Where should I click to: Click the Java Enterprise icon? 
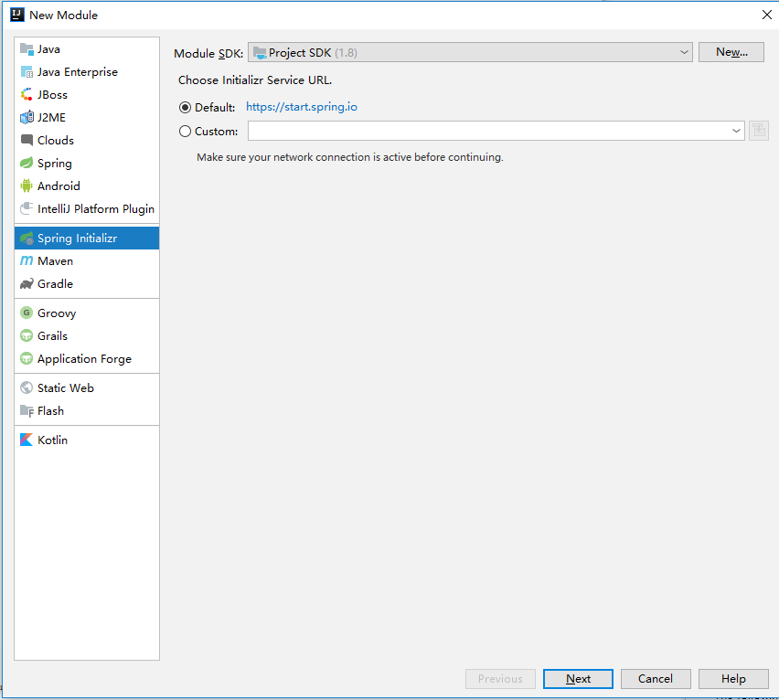coord(27,71)
